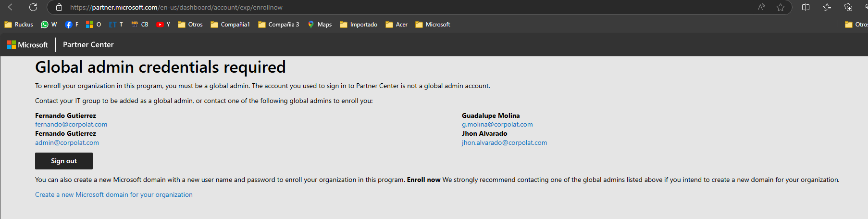Add page to favorites star icon
The image size is (868, 219).
point(781,7)
